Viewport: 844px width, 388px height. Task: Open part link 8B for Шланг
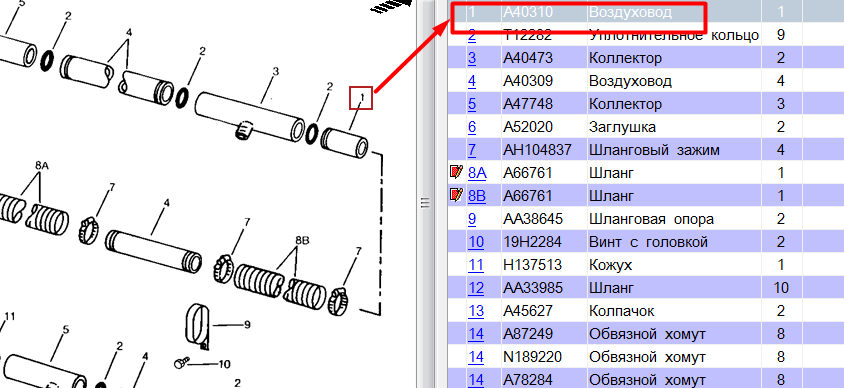coord(477,196)
